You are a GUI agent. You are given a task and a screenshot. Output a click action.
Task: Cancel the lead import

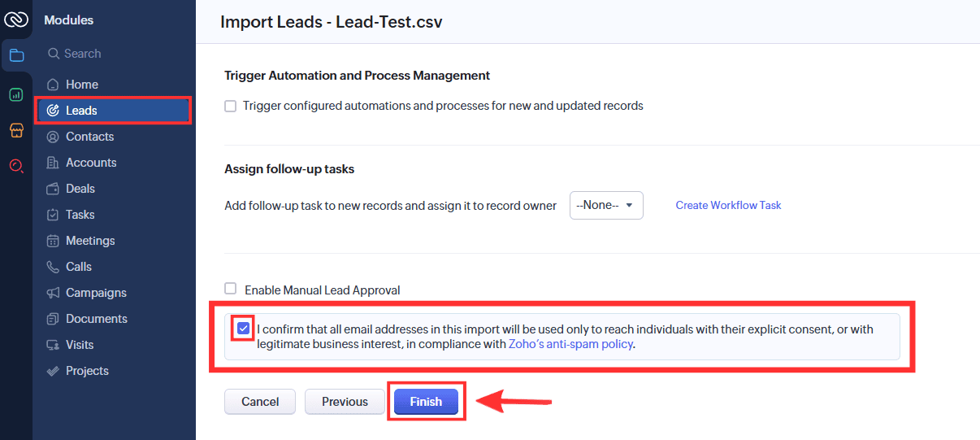pos(260,402)
